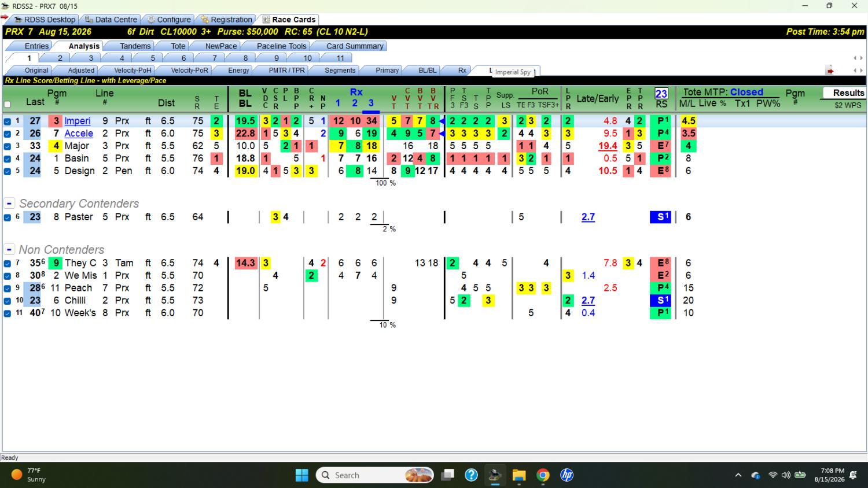Screen dimensions: 868x488
Task: Toggle the select-all checkbox in the header
Action: click(8, 105)
